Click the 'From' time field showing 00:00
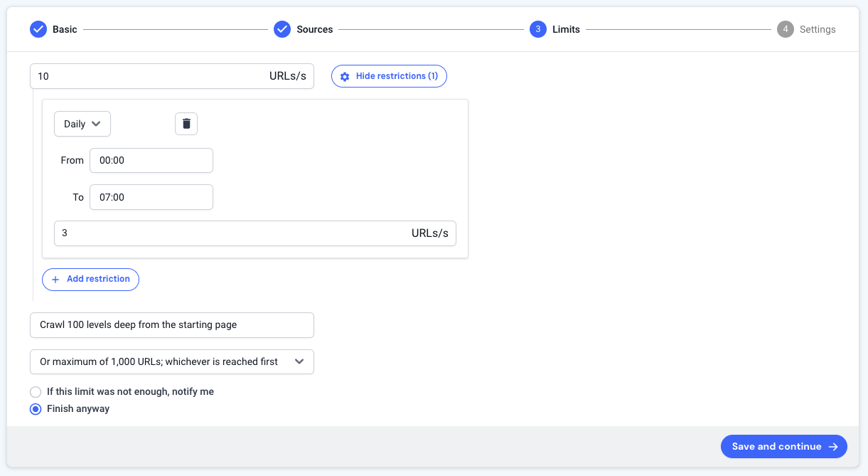Screen dimensions: 868x476 (151, 160)
